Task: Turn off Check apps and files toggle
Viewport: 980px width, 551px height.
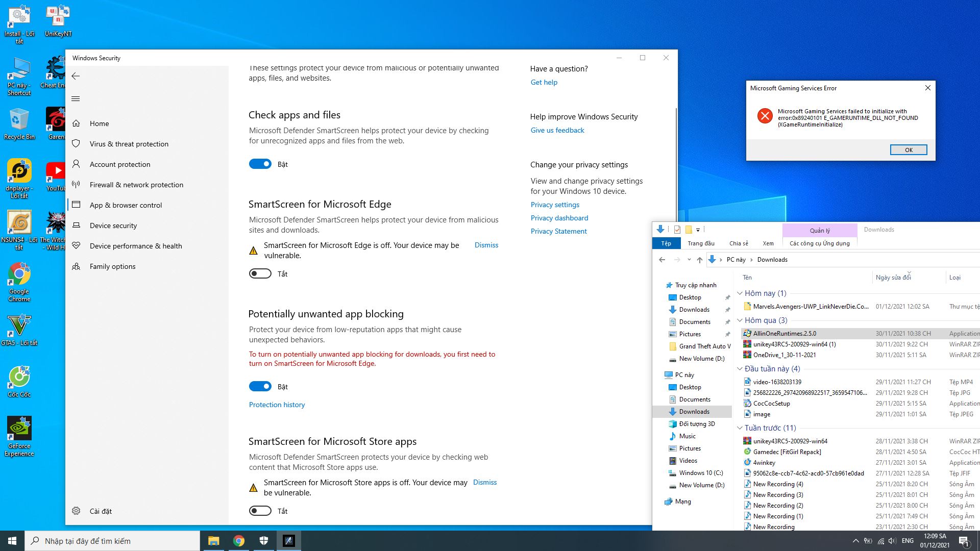Action: 260,164
